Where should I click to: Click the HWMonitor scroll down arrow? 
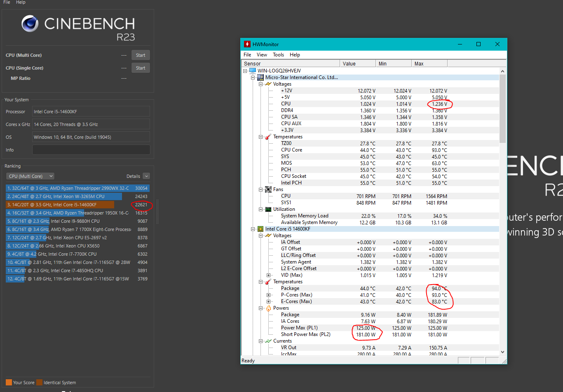(x=502, y=352)
